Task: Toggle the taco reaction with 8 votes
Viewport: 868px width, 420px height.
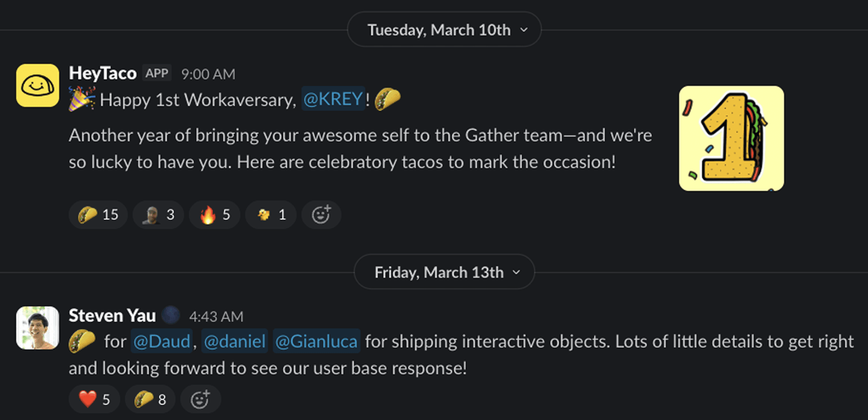Action: coord(150,399)
